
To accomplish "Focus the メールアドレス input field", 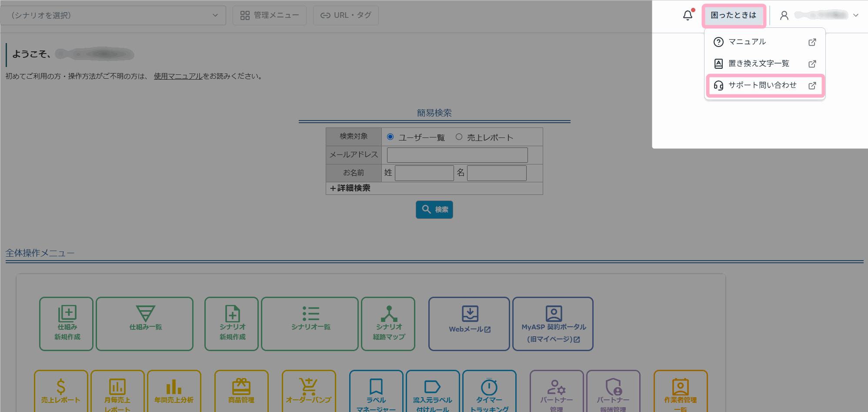I will pos(457,155).
